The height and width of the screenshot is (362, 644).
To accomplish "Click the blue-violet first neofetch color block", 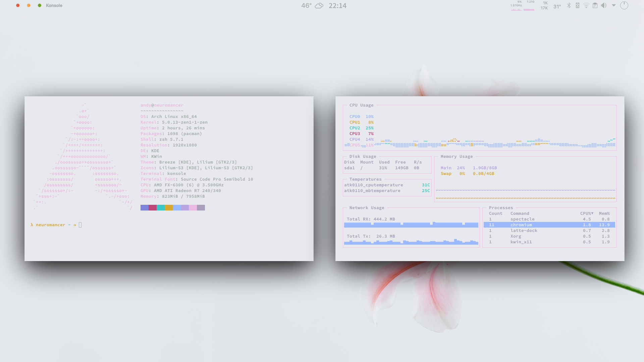I will (x=145, y=208).
